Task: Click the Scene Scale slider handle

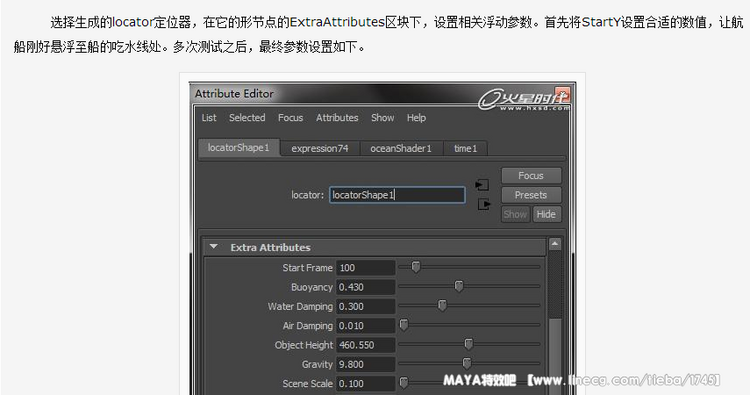Action: tap(404, 383)
